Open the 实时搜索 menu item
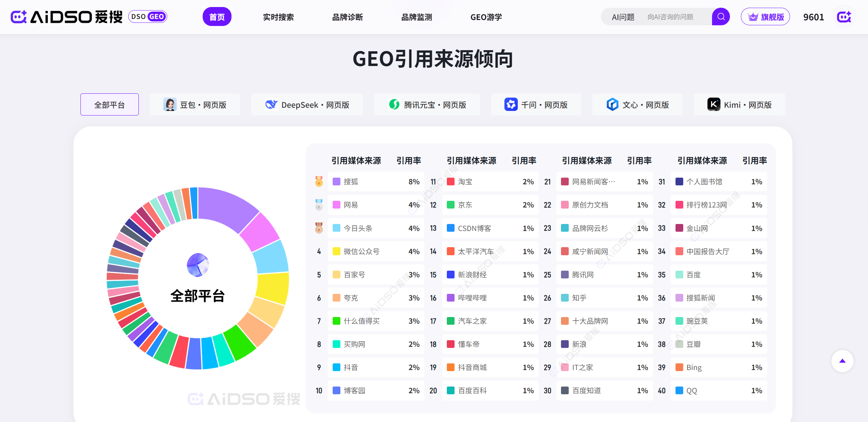Viewport: 868px width, 422px height. (278, 17)
